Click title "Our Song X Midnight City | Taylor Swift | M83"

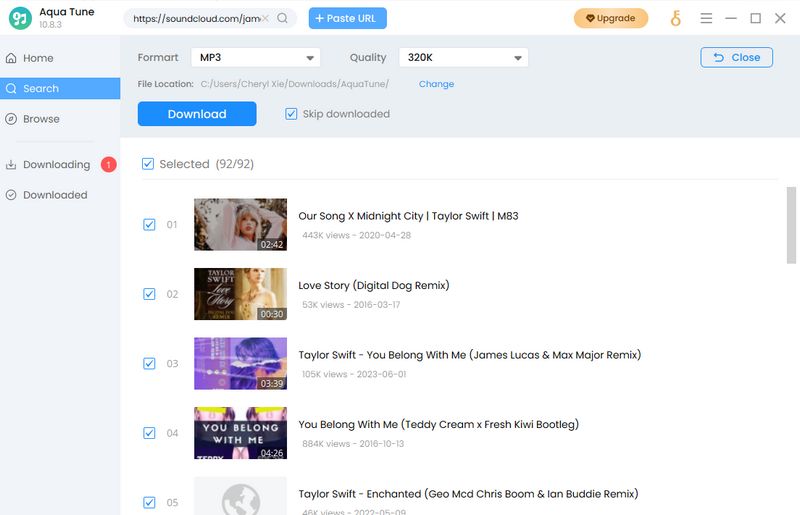tap(408, 216)
